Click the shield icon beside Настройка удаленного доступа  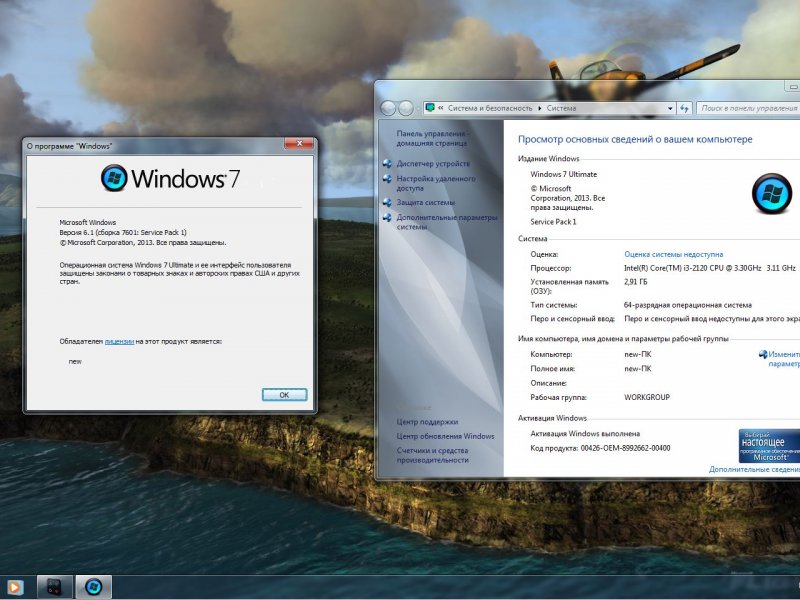pos(388,179)
